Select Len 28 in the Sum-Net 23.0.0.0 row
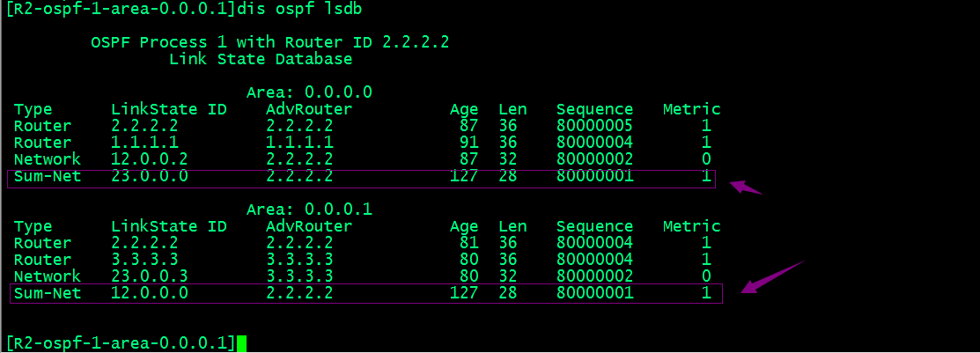Image resolution: width=980 pixels, height=353 pixels. (507, 176)
